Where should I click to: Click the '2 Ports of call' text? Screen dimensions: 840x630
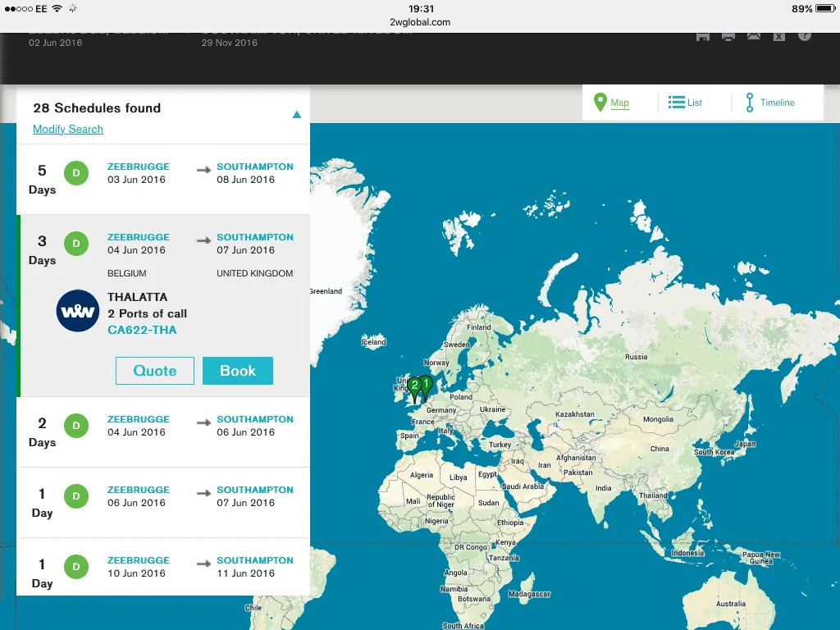tap(148, 314)
